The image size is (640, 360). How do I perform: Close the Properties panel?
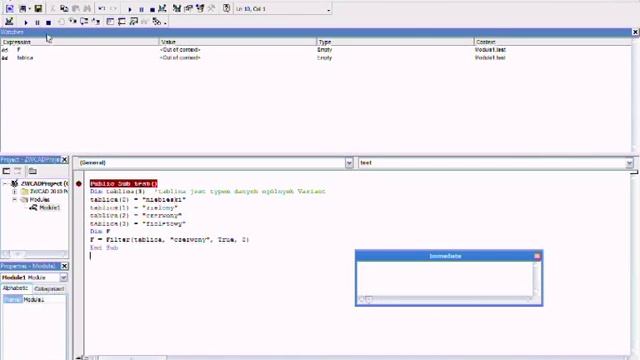pos(64,266)
